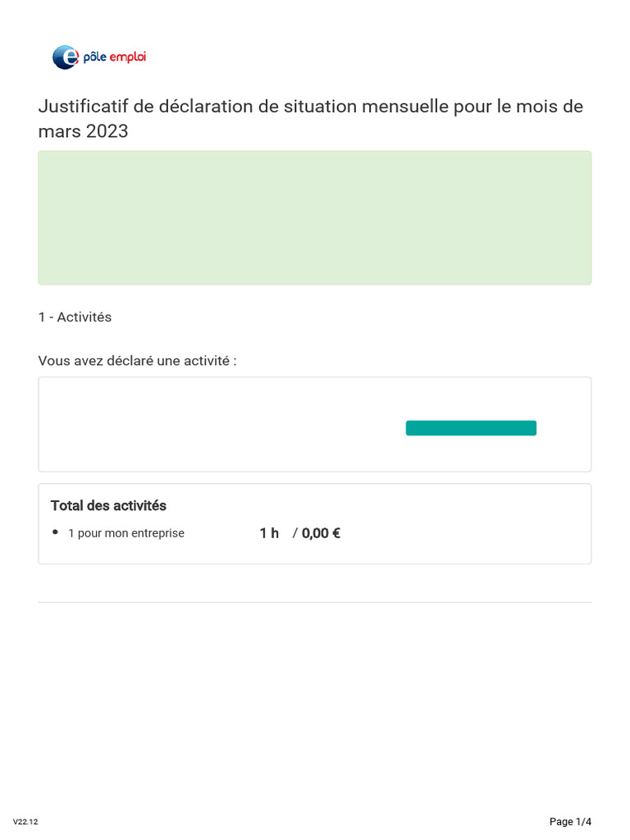Click the bullet point before "1 pour mon entreprise"
The width and height of the screenshot is (630, 840).
click(55, 532)
